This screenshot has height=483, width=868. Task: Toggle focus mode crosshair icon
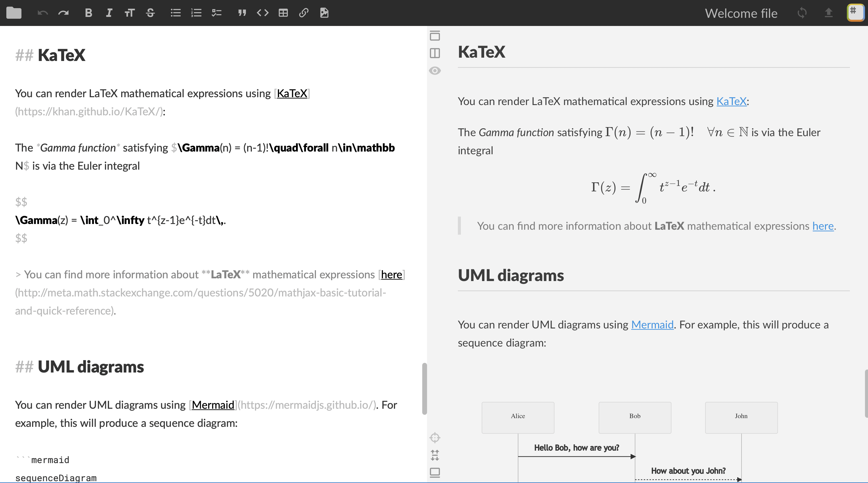435,437
